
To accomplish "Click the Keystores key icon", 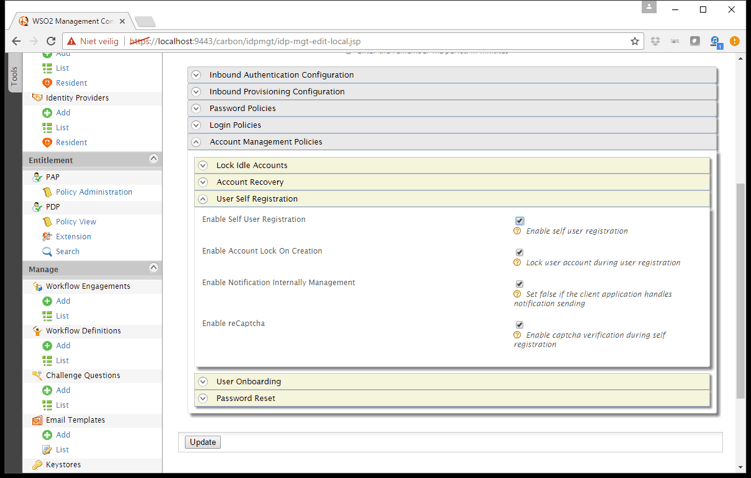I will [x=37, y=465].
